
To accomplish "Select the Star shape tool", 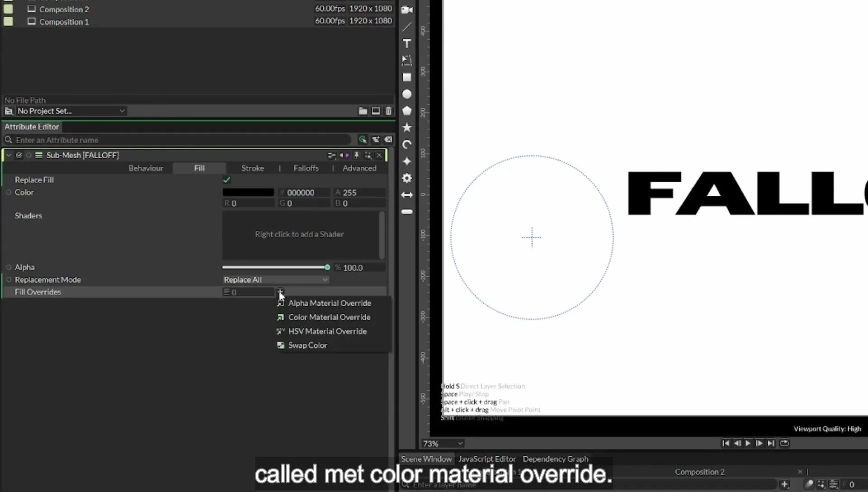I will (x=407, y=128).
